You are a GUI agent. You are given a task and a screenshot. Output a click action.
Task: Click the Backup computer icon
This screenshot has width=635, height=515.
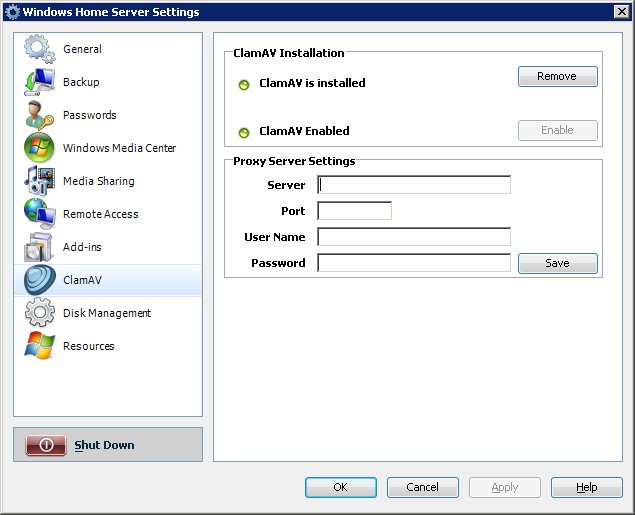coord(39,82)
